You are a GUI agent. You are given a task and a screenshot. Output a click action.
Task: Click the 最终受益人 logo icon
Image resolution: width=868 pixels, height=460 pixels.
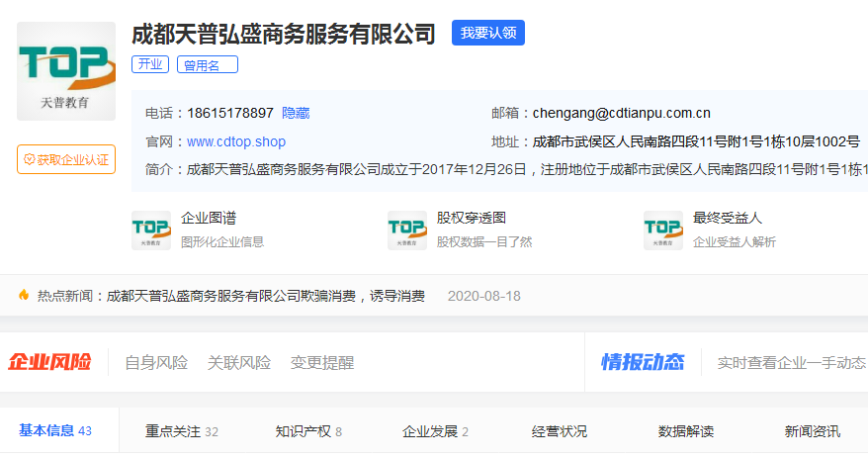click(x=663, y=230)
